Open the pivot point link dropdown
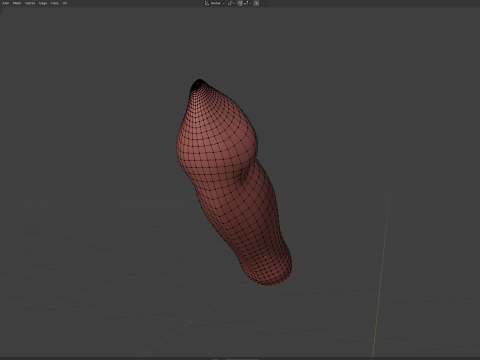 pos(231,3)
